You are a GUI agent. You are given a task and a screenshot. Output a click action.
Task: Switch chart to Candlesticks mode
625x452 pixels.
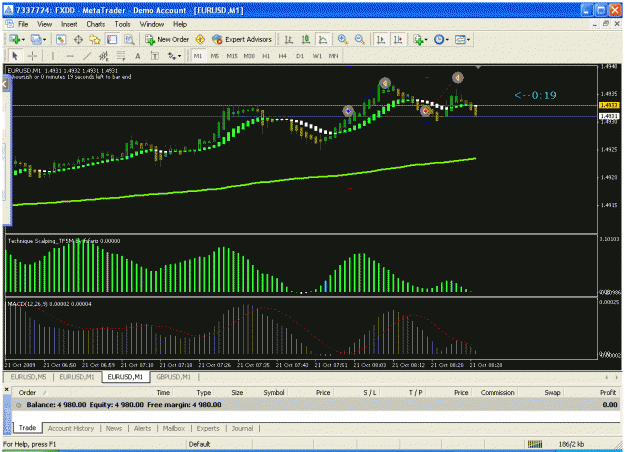click(306, 39)
